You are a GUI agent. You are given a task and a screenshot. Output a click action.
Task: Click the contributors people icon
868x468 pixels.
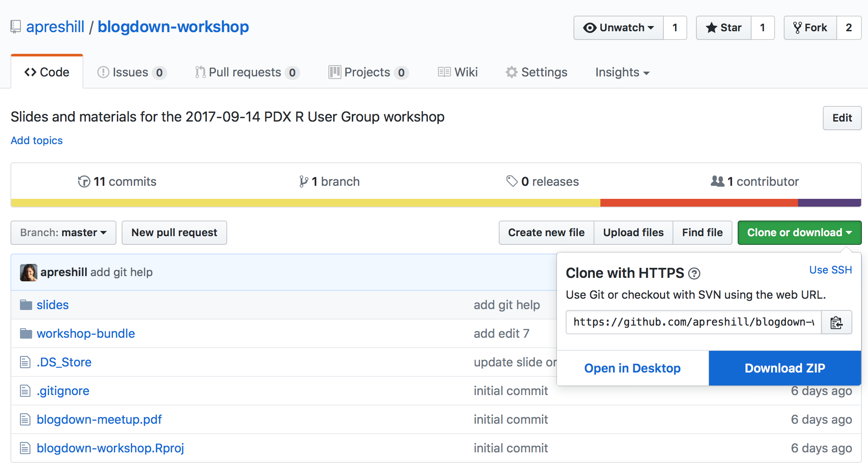717,181
